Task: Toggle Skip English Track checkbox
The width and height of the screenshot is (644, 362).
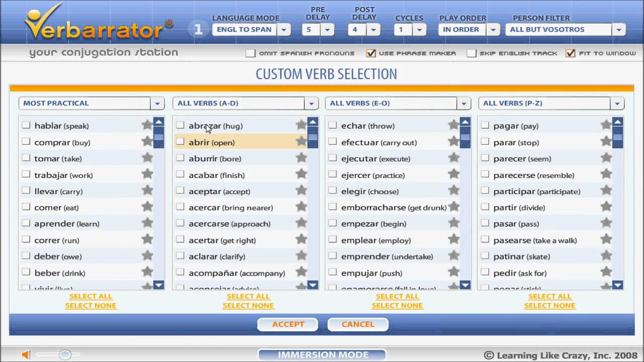Action: [471, 53]
